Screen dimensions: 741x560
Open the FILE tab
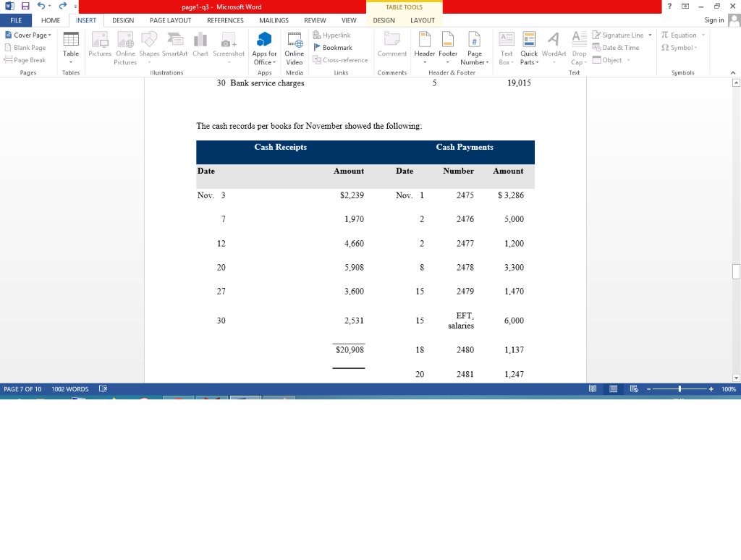(16, 20)
